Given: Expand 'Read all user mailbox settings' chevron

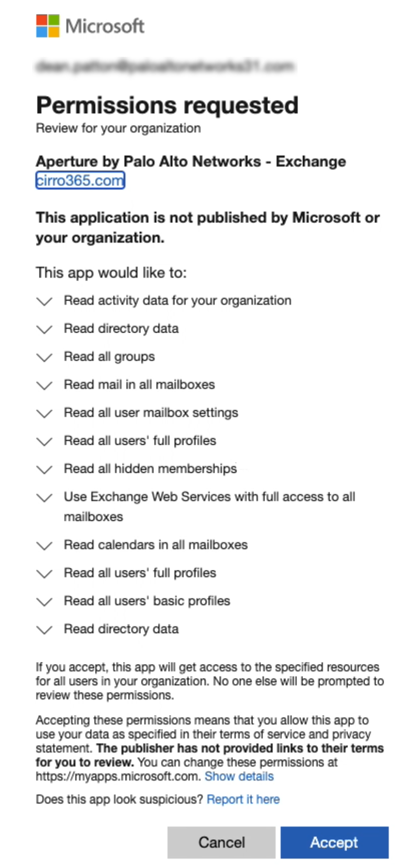Looking at the screenshot, I should tap(44, 414).
